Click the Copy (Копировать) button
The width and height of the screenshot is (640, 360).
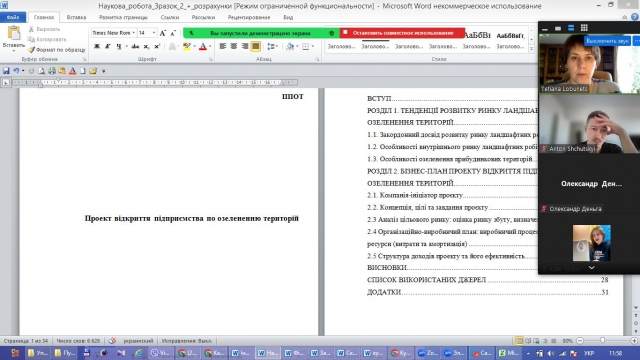[47, 40]
